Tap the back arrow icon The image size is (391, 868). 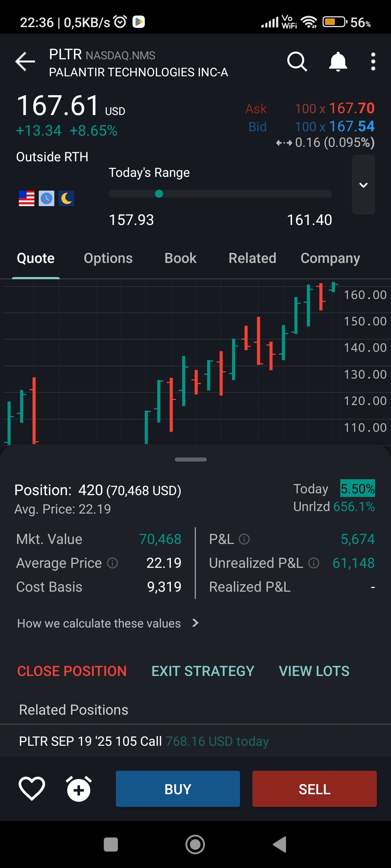click(x=25, y=61)
